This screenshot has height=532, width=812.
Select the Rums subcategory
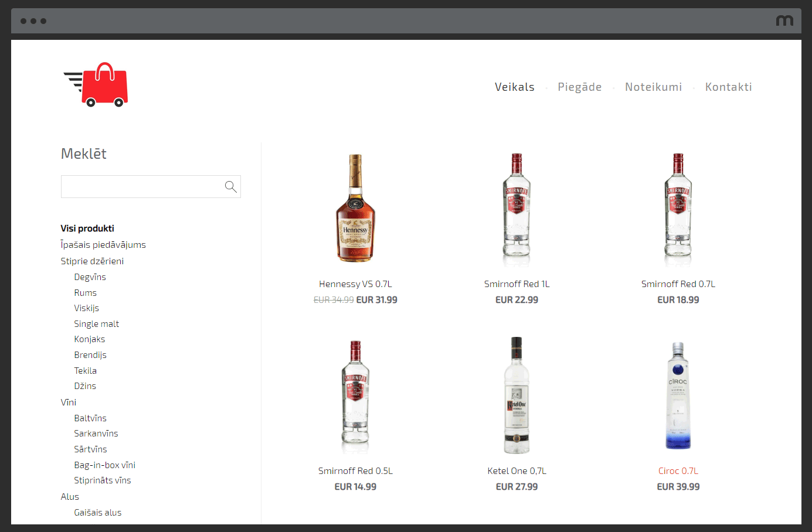pyautogui.click(x=86, y=293)
